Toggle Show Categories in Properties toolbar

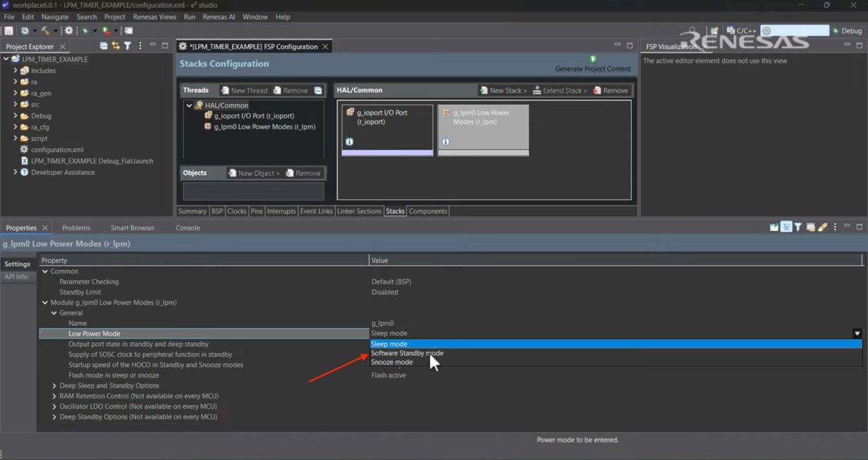(x=787, y=228)
